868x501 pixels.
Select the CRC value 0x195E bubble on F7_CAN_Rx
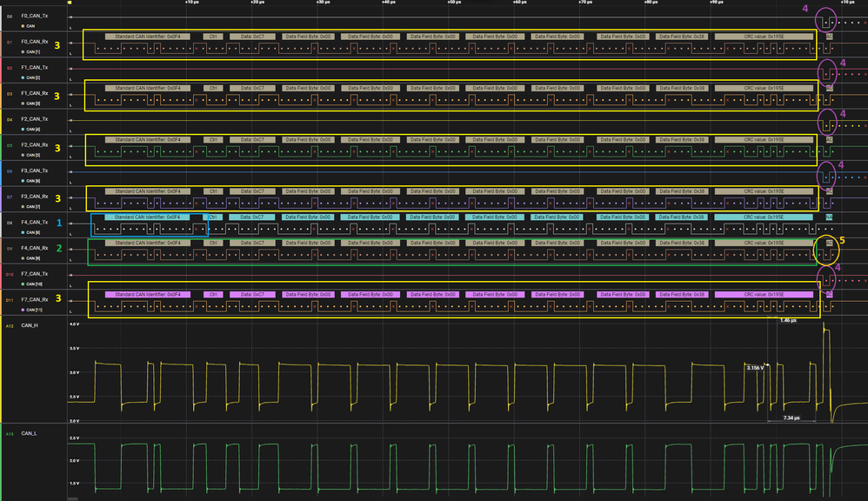click(765, 293)
